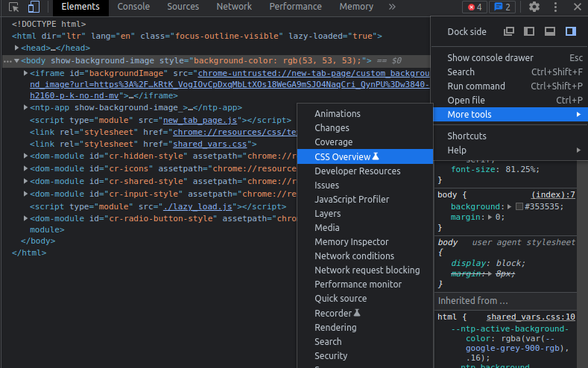Open Developer Resources tool
Image resolution: width=588 pixels, height=368 pixels.
(365, 171)
